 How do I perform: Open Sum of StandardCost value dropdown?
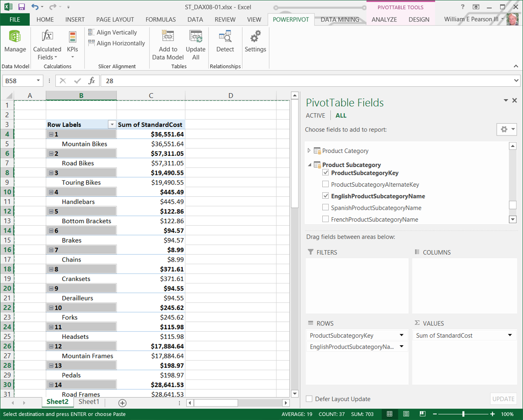(x=510, y=335)
